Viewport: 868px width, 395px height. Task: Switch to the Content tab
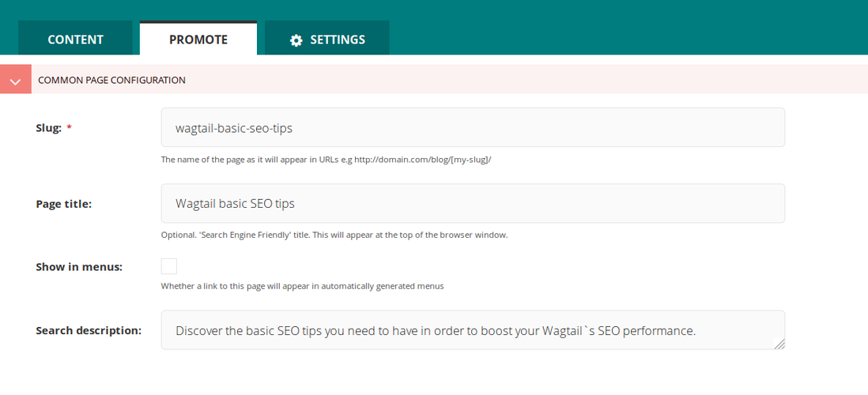click(x=75, y=39)
